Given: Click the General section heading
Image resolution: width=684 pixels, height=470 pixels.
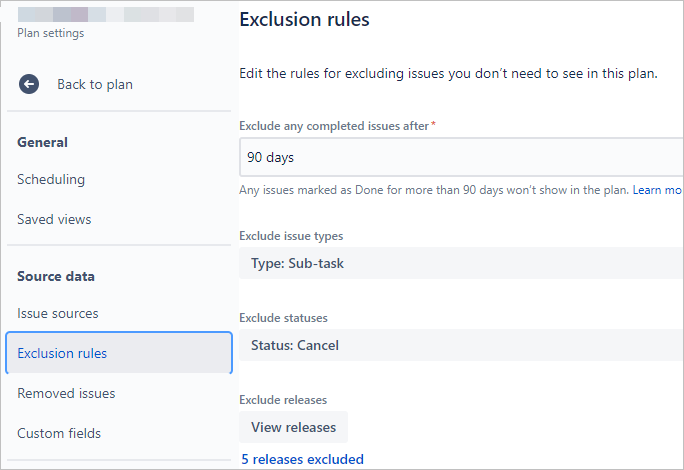Looking at the screenshot, I should tap(42, 142).
